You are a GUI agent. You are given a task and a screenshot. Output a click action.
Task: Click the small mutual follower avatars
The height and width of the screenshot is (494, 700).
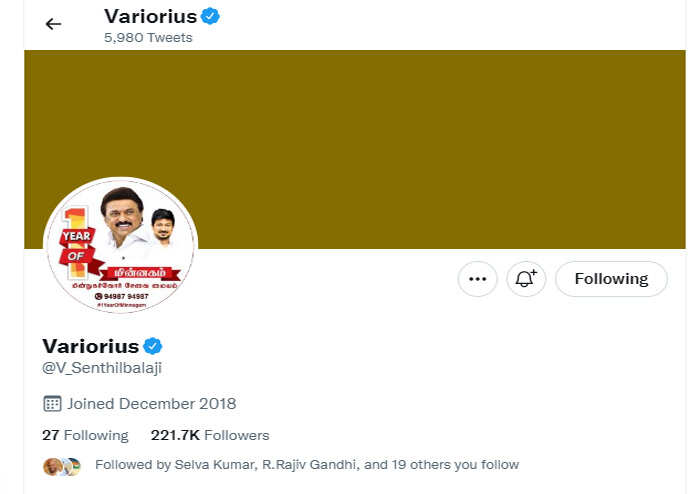tap(62, 466)
